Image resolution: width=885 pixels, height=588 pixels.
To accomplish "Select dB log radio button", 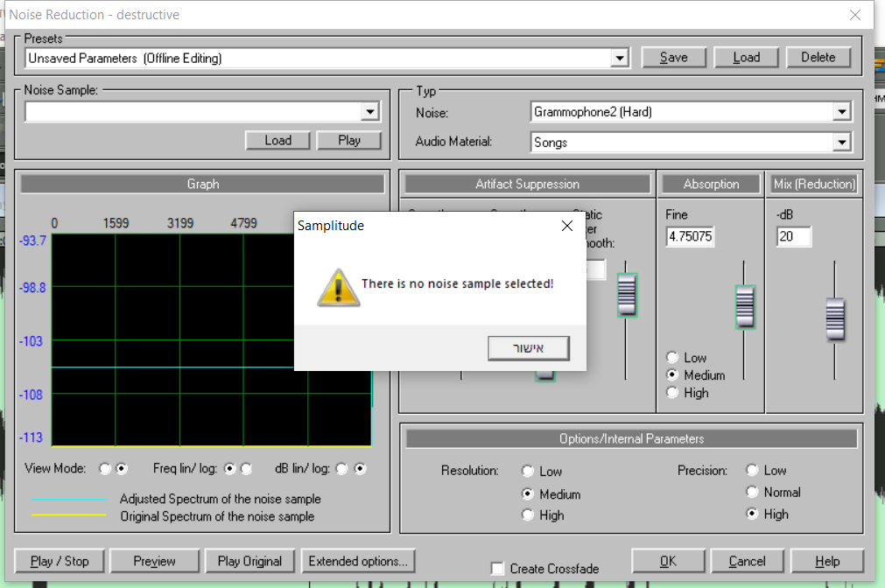I will tap(360, 469).
